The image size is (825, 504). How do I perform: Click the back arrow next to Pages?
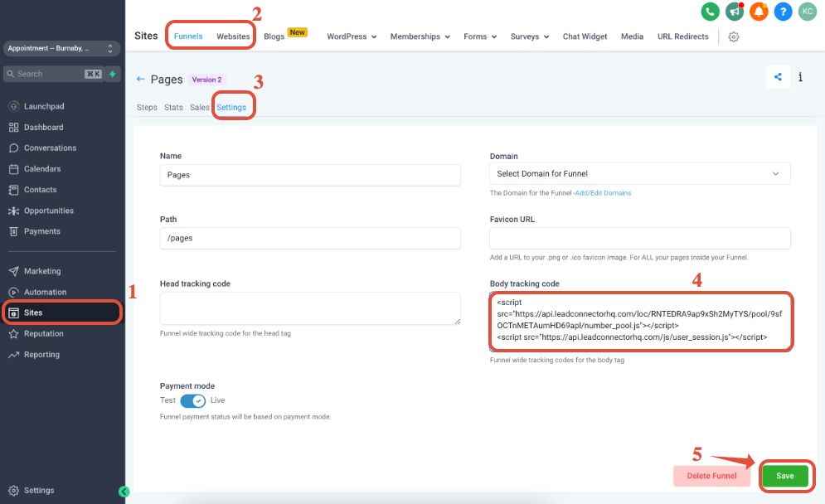point(140,79)
